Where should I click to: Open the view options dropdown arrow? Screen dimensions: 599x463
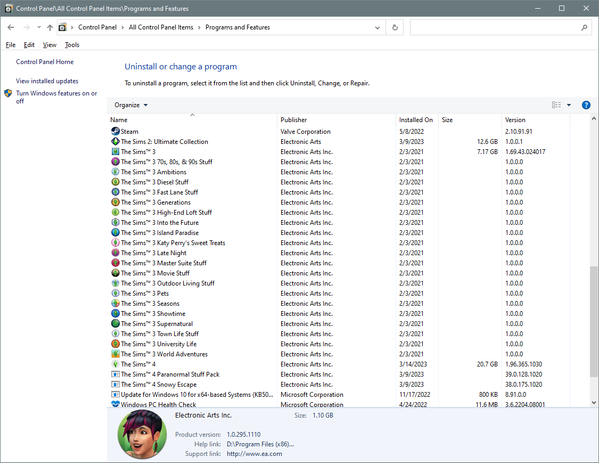tap(569, 105)
